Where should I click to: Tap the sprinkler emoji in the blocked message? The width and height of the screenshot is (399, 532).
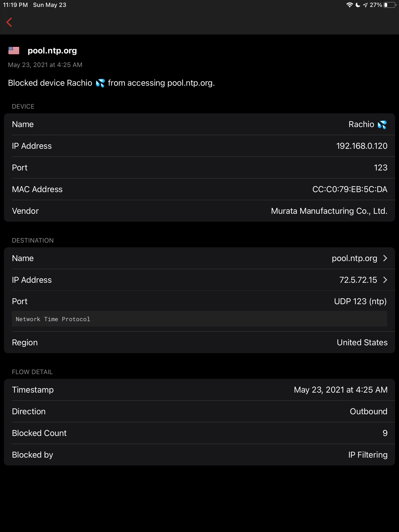click(100, 83)
